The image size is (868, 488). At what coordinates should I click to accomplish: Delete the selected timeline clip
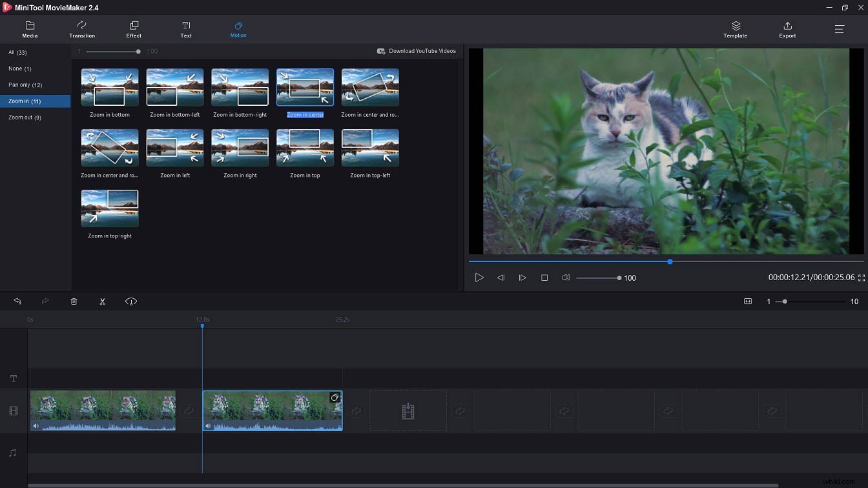74,301
